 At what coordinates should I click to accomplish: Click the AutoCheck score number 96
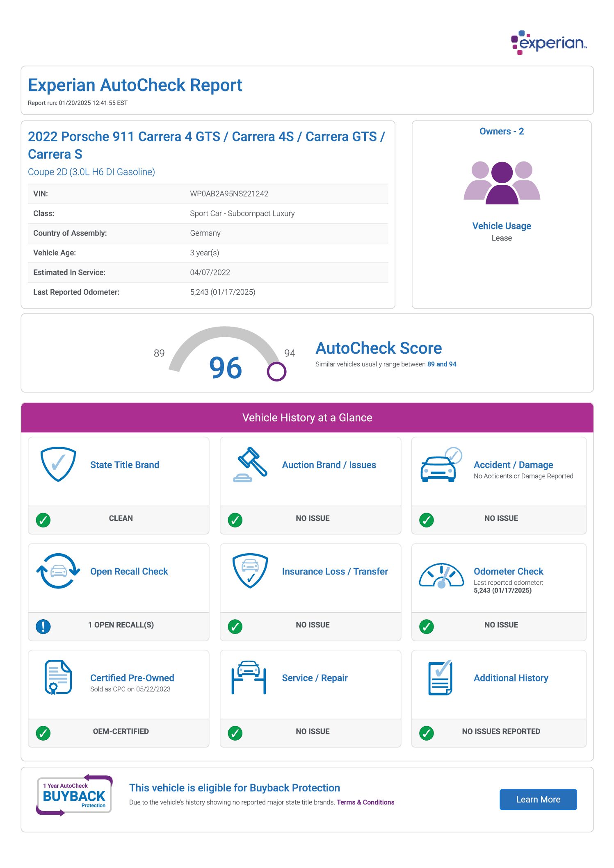[226, 368]
